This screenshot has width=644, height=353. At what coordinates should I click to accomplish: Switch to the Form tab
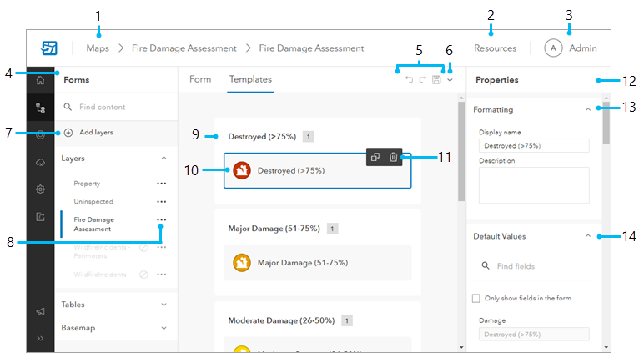tap(200, 80)
